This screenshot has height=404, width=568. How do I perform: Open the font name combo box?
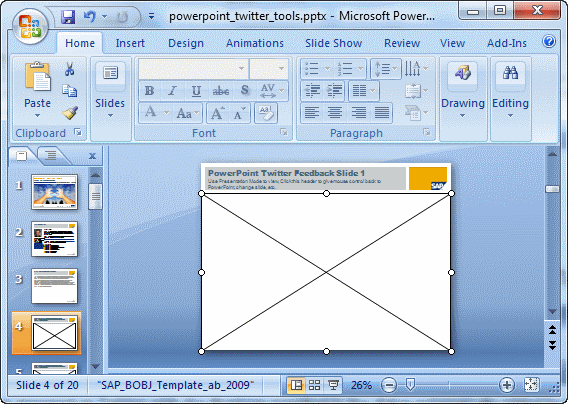click(x=241, y=68)
